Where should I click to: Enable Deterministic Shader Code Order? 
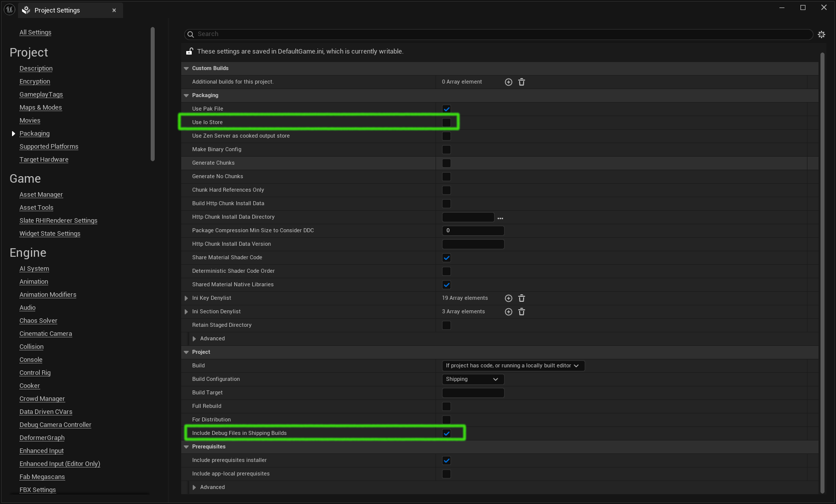tap(447, 271)
